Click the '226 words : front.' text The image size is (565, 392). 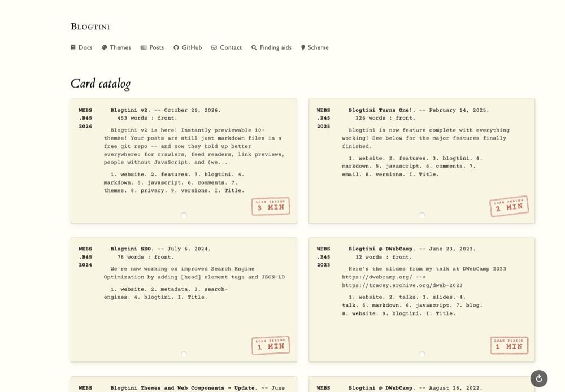[x=385, y=118]
